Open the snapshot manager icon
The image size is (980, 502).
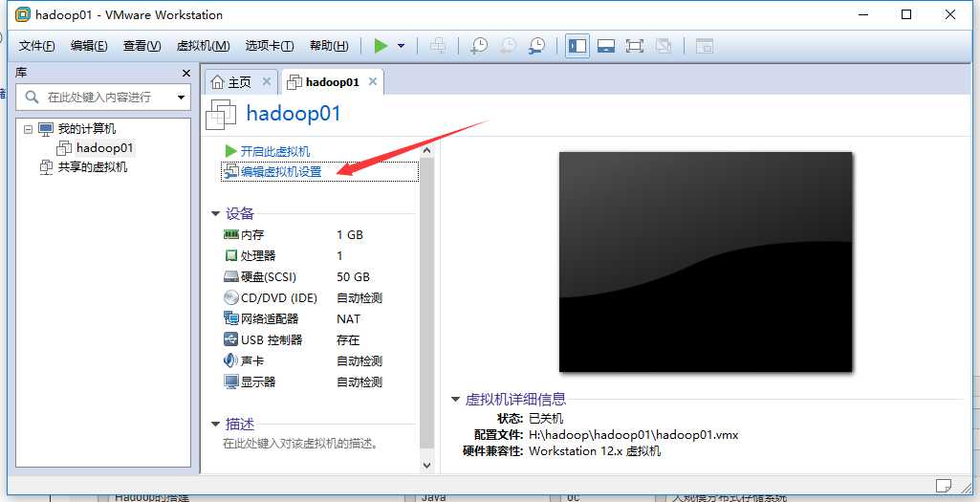[x=537, y=46]
